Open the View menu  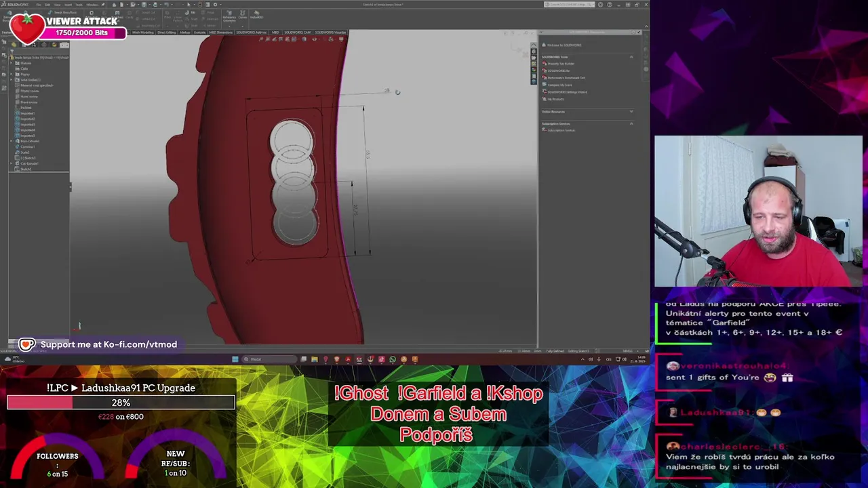[57, 5]
